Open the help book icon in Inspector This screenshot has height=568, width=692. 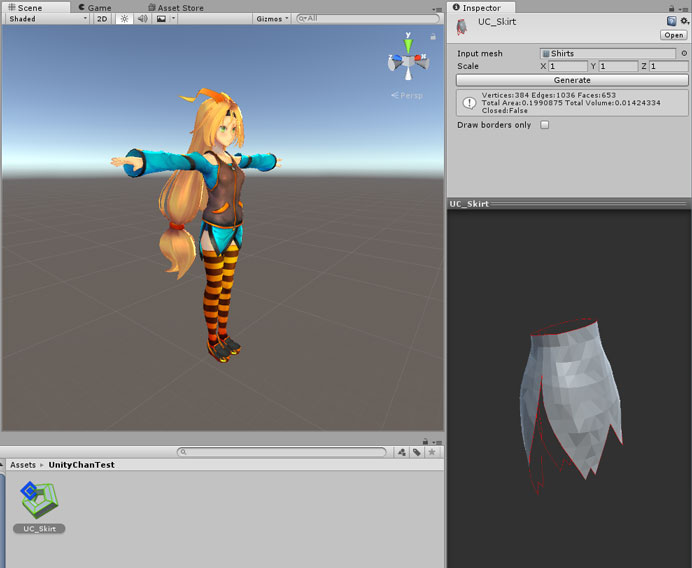point(671,21)
